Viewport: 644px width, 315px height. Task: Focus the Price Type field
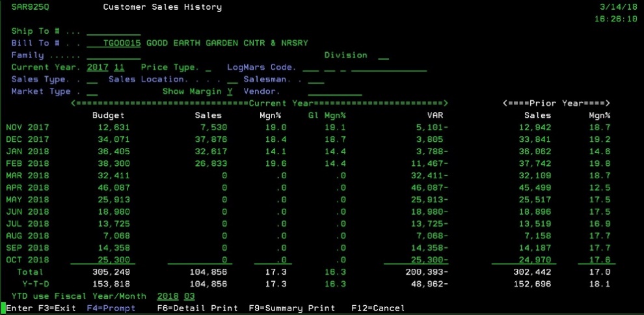coord(208,68)
